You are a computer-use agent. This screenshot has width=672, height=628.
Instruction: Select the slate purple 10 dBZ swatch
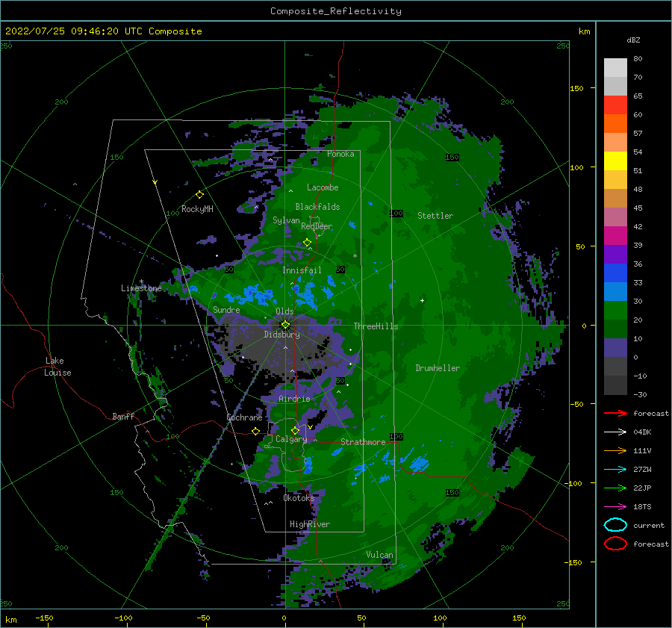click(615, 348)
